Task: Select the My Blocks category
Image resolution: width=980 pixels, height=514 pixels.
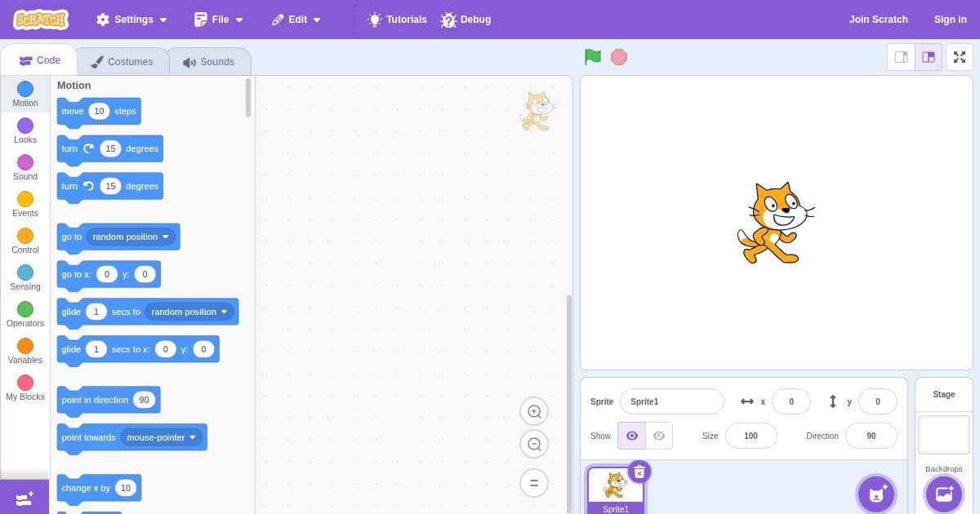Action: (x=25, y=388)
